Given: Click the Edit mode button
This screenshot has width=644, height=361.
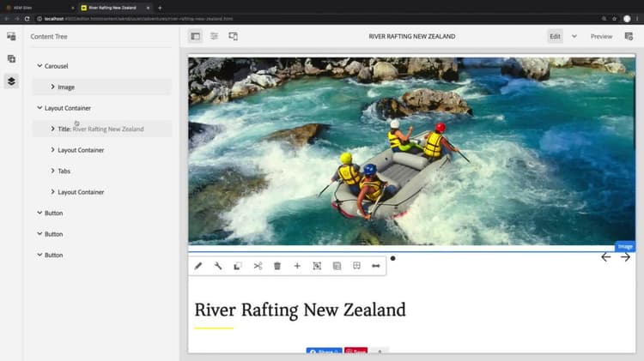Looking at the screenshot, I should [x=555, y=37].
